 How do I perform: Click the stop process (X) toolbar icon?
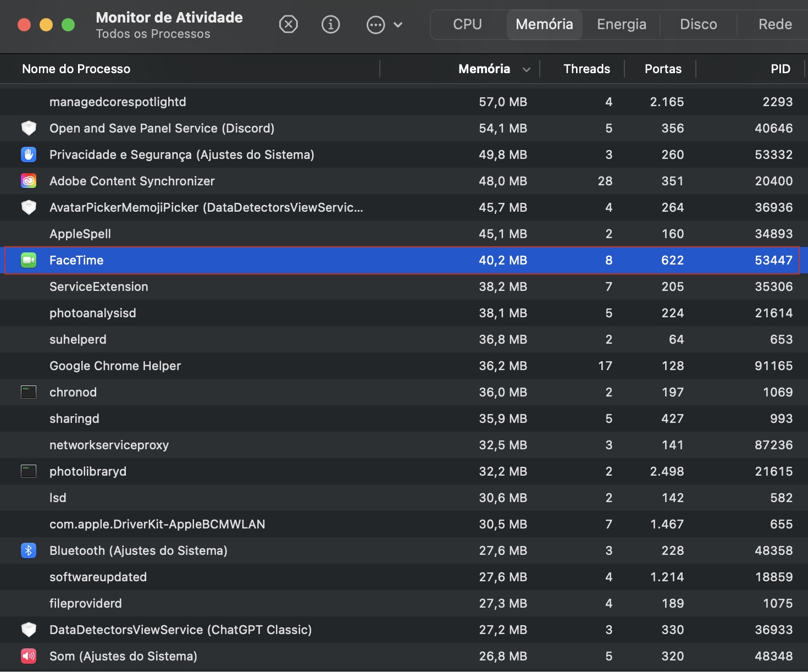[x=288, y=24]
